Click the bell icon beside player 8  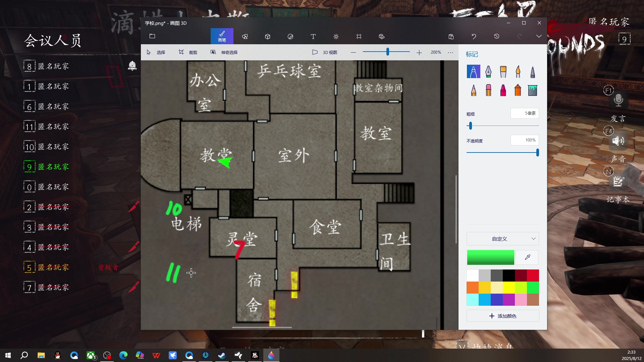[132, 66]
